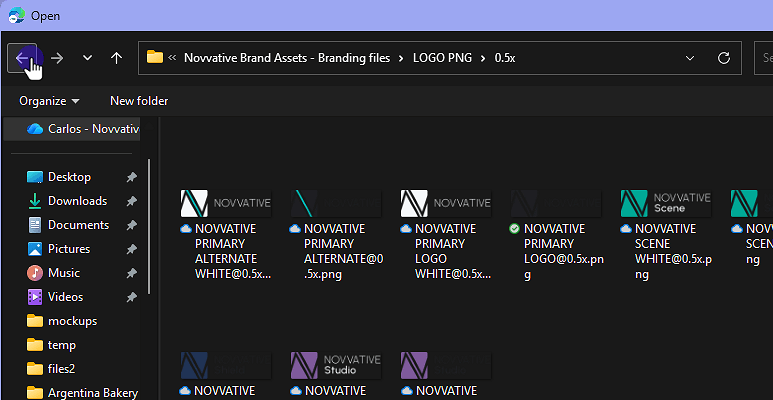Select the purple Studio logo with dark text
Screen dimensions: 773x400
446,365
